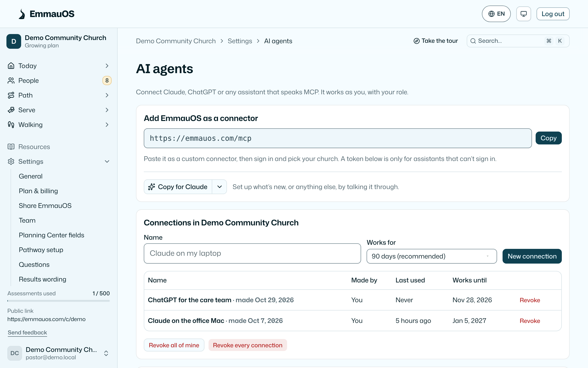The image size is (588, 368).
Task: Open the Team settings item
Action: (27, 221)
